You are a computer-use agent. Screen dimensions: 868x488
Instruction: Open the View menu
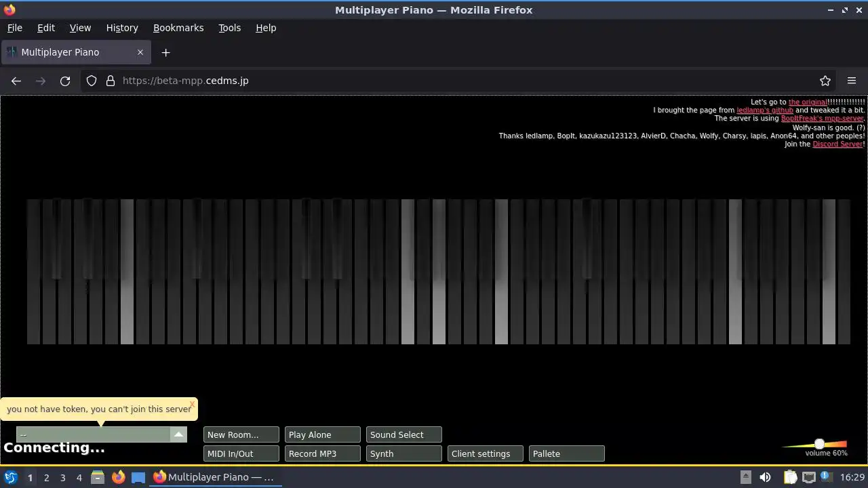(80, 28)
